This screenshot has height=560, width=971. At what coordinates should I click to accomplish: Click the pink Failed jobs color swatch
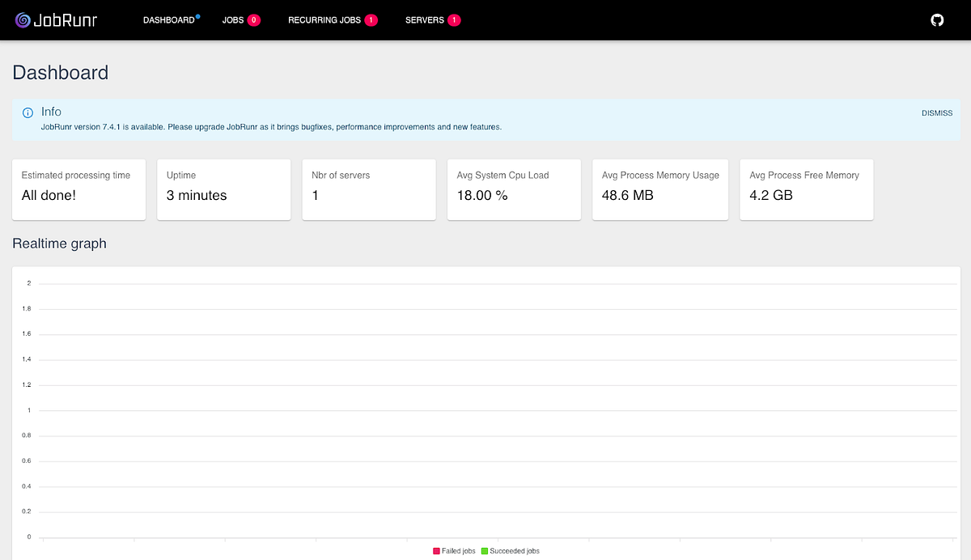tap(435, 550)
